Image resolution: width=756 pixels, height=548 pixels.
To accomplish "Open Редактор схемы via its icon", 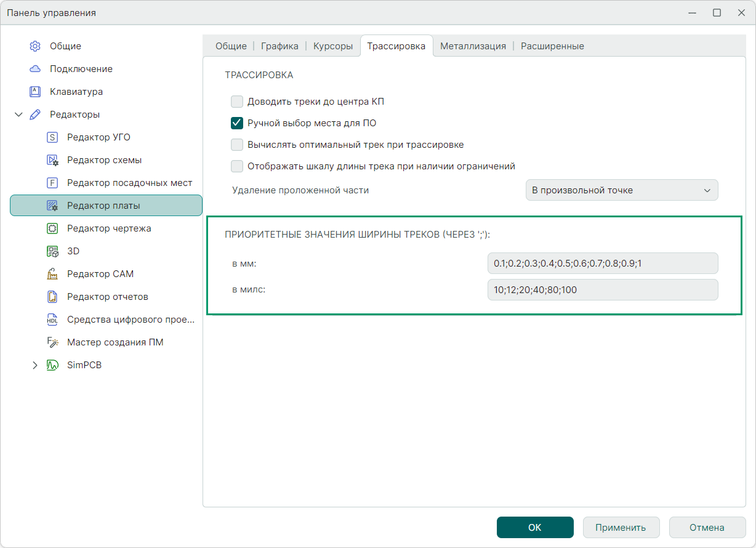I will pyautogui.click(x=52, y=160).
